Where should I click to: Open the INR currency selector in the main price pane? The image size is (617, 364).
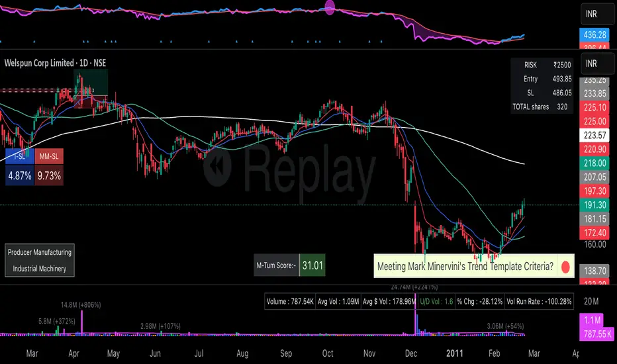pyautogui.click(x=598, y=64)
